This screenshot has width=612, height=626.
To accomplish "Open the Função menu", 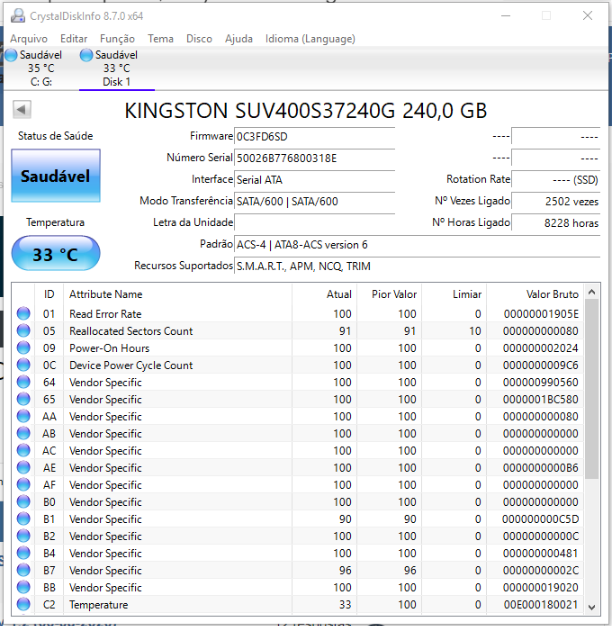I will click(117, 39).
